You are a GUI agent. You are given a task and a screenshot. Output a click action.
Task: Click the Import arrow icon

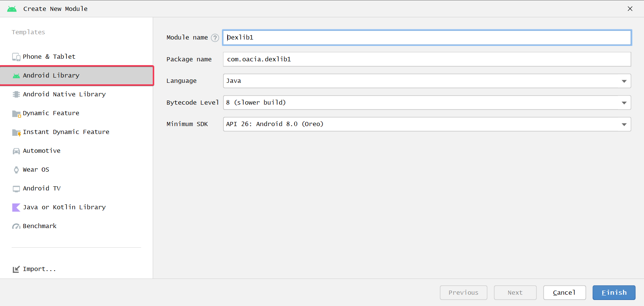click(16, 269)
